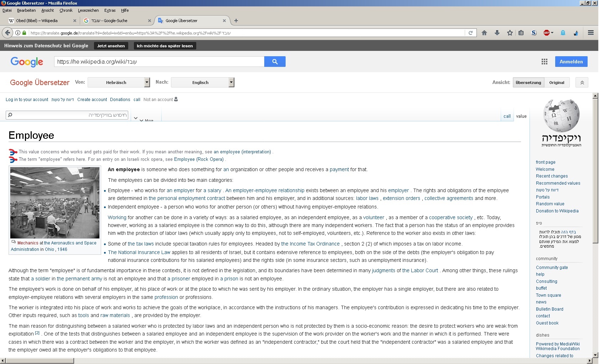Click the user icon beside Not an account
The image size is (599, 364).
tap(176, 99)
